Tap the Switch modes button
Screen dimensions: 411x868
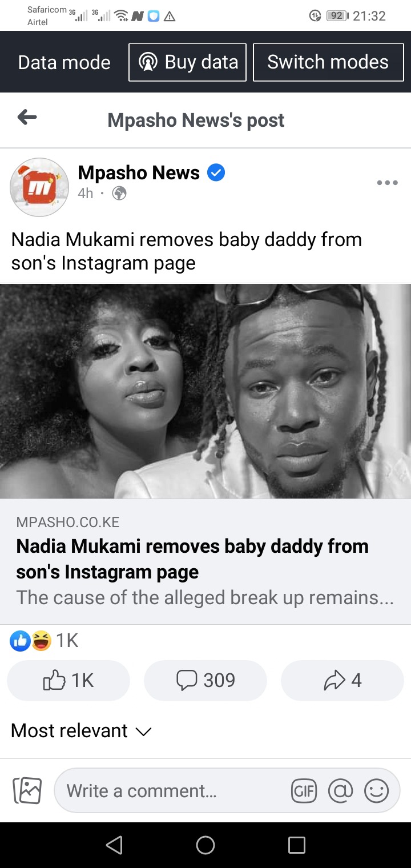(328, 62)
